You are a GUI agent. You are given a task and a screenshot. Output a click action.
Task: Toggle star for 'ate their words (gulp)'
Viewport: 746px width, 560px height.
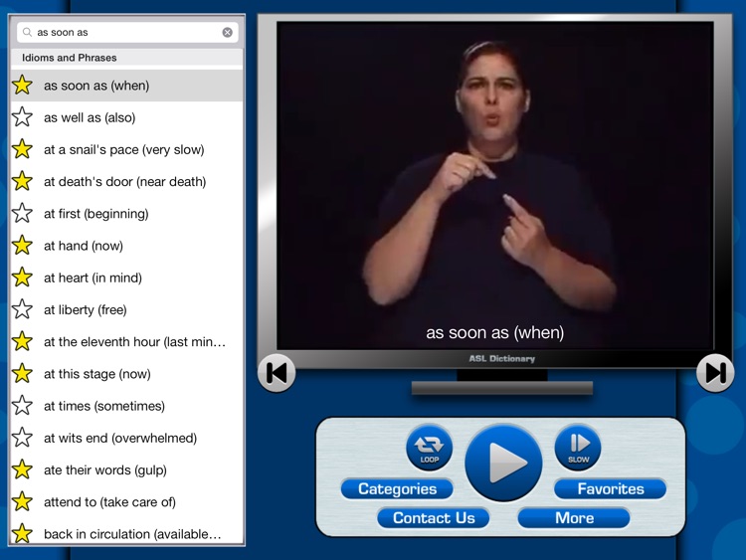[22, 470]
